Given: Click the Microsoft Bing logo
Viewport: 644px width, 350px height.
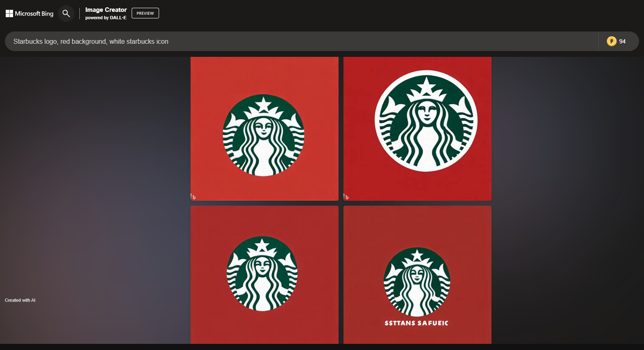Looking at the screenshot, I should (x=29, y=13).
